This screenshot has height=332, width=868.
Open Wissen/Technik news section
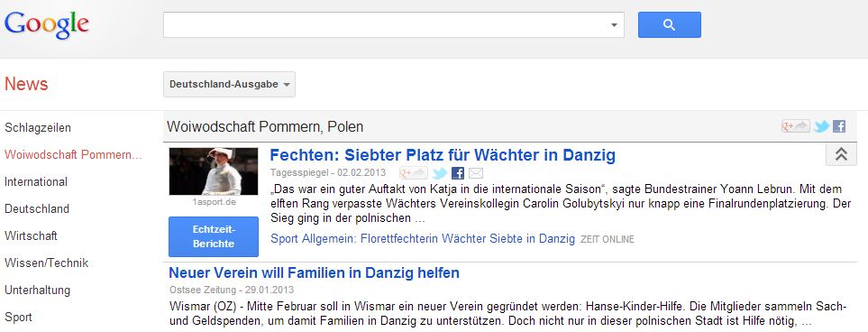(47, 263)
